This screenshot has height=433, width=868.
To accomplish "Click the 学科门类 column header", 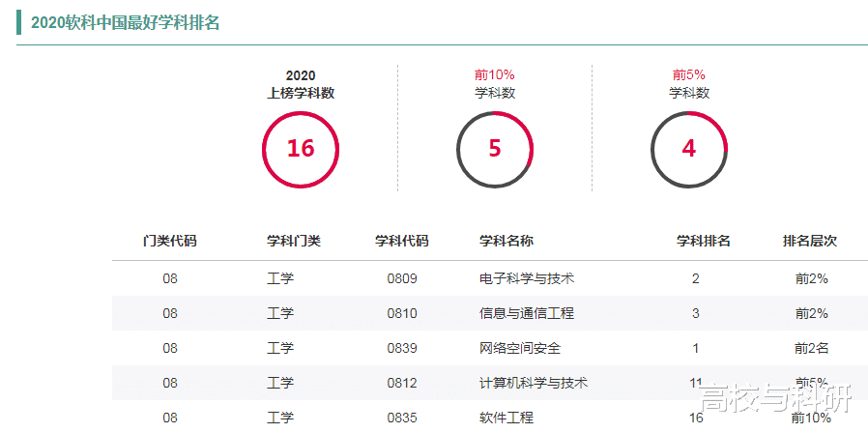I will (x=294, y=241).
